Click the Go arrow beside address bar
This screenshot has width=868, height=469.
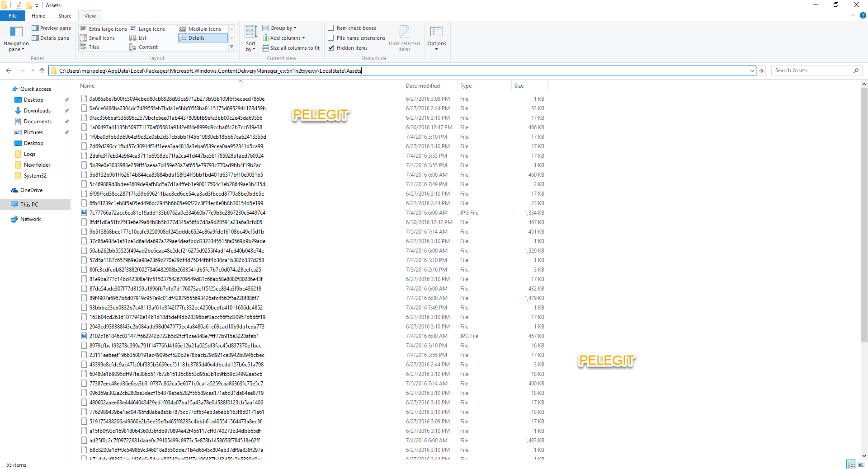[762, 70]
